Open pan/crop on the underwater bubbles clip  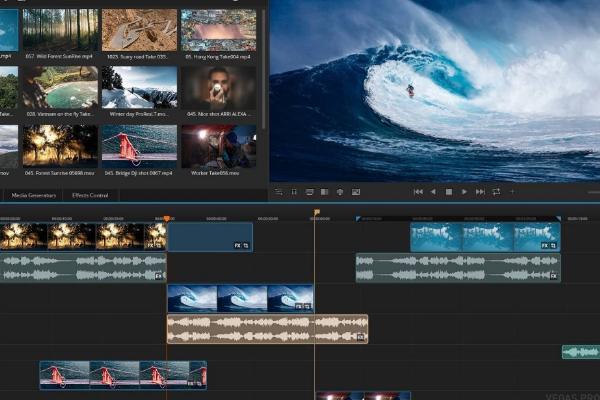553,246
